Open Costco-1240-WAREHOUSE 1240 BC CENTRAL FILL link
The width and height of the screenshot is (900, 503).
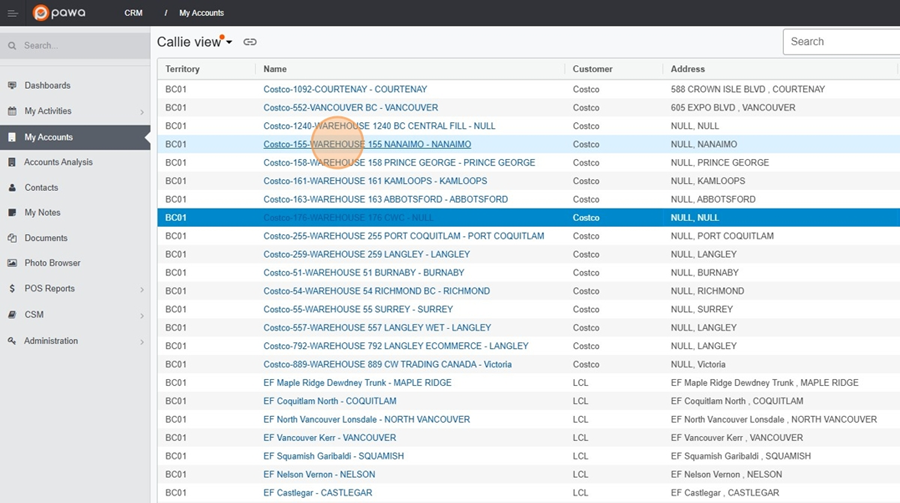point(379,126)
